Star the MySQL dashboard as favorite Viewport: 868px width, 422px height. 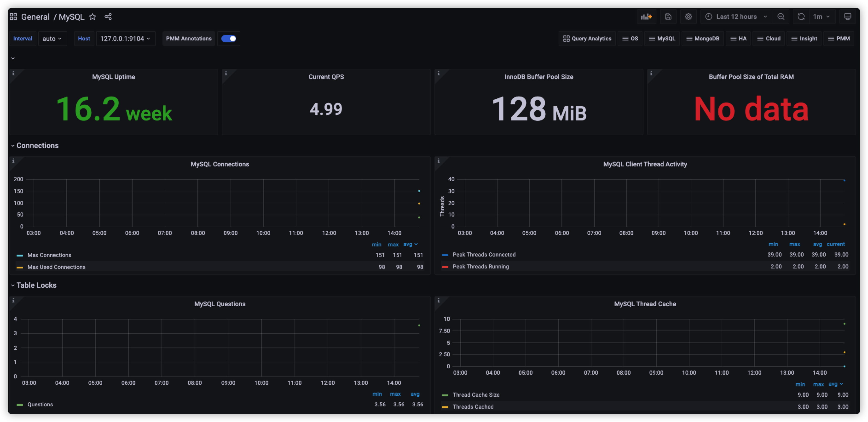point(92,17)
